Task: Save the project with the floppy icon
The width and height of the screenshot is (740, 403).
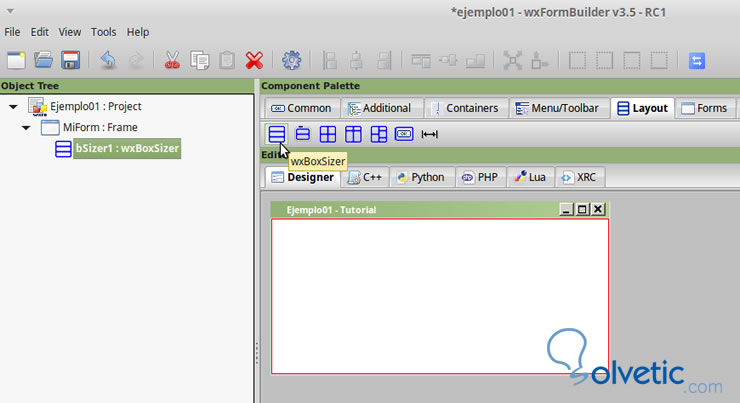Action: tap(71, 60)
